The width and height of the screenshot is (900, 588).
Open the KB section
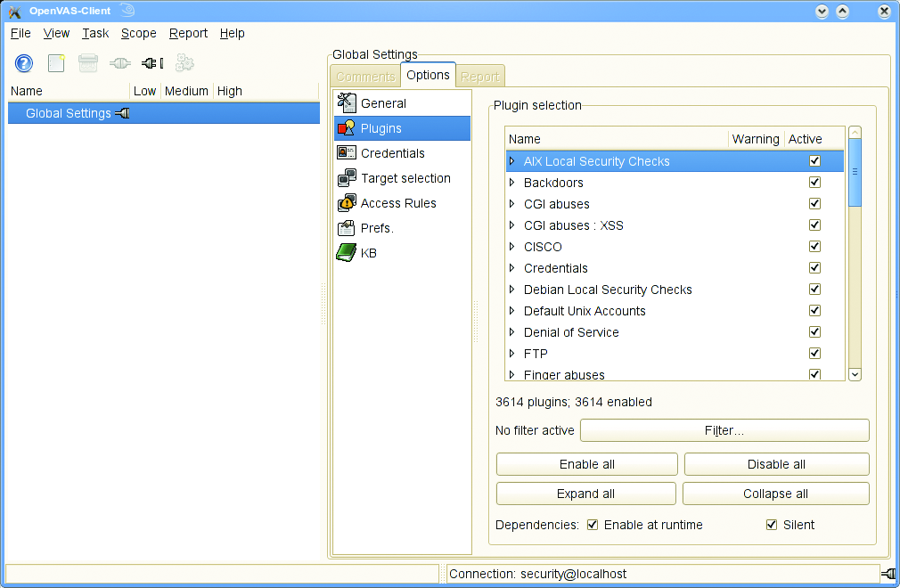point(368,253)
